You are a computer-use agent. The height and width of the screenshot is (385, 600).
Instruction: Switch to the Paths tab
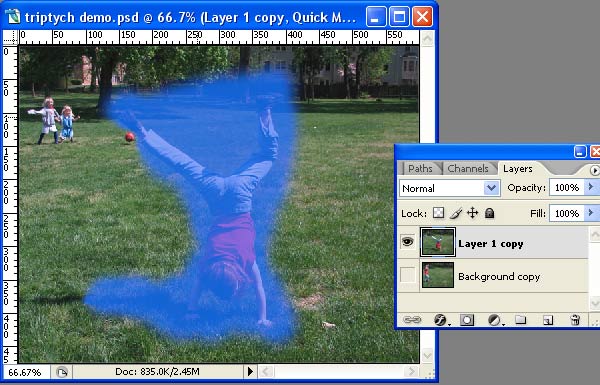[x=420, y=168]
